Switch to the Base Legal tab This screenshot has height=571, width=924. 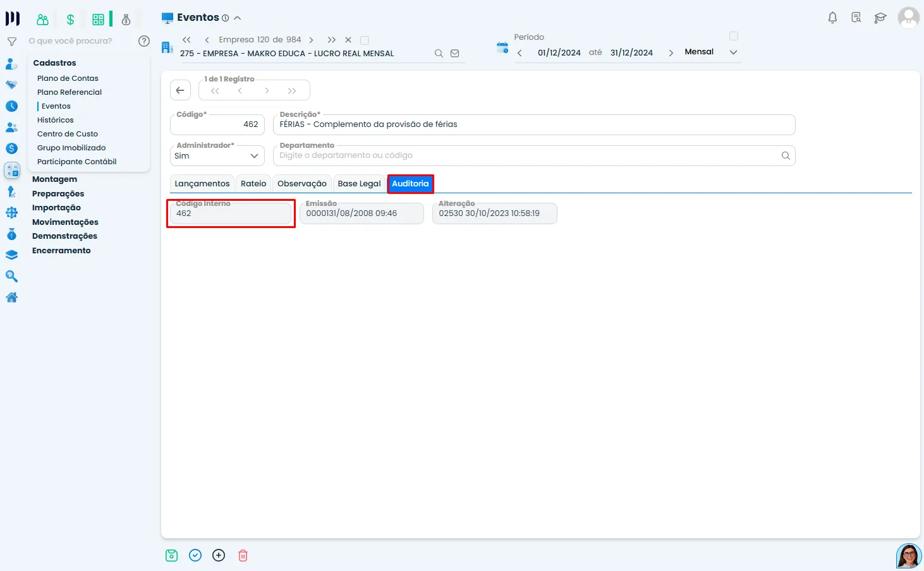click(x=359, y=184)
